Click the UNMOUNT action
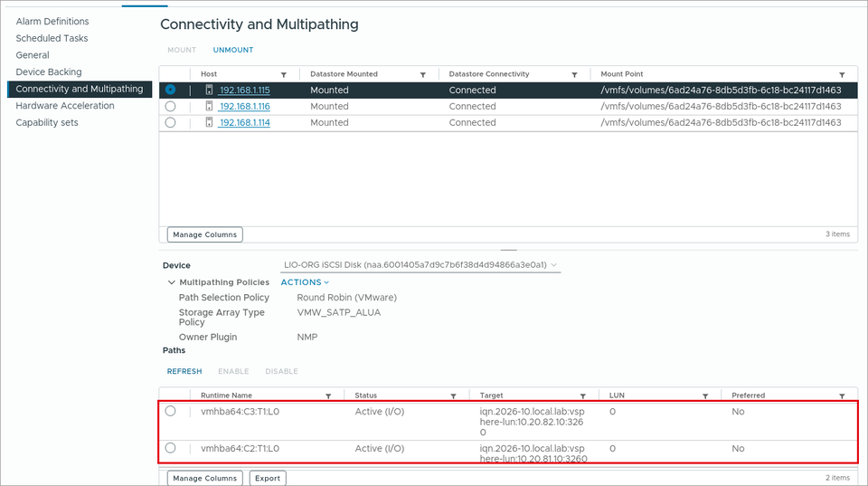The height and width of the screenshot is (486, 868). point(233,50)
